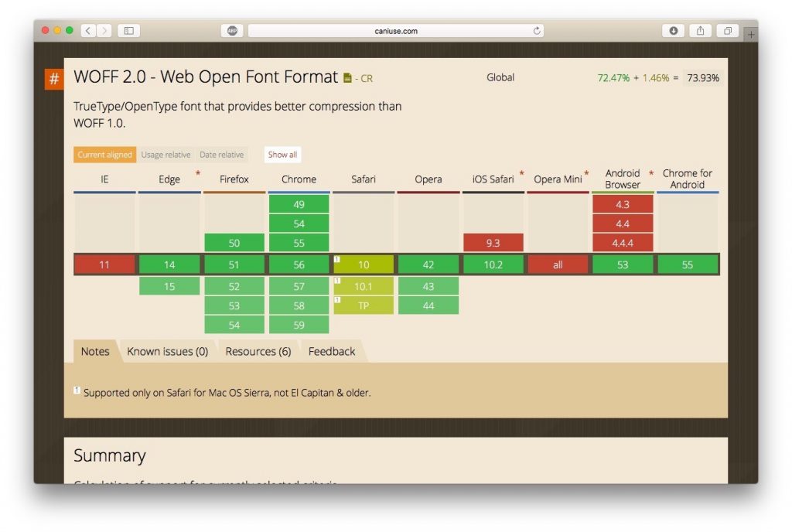Click the Chrome 57 cell
Screen dimensions: 792x532
299,286
